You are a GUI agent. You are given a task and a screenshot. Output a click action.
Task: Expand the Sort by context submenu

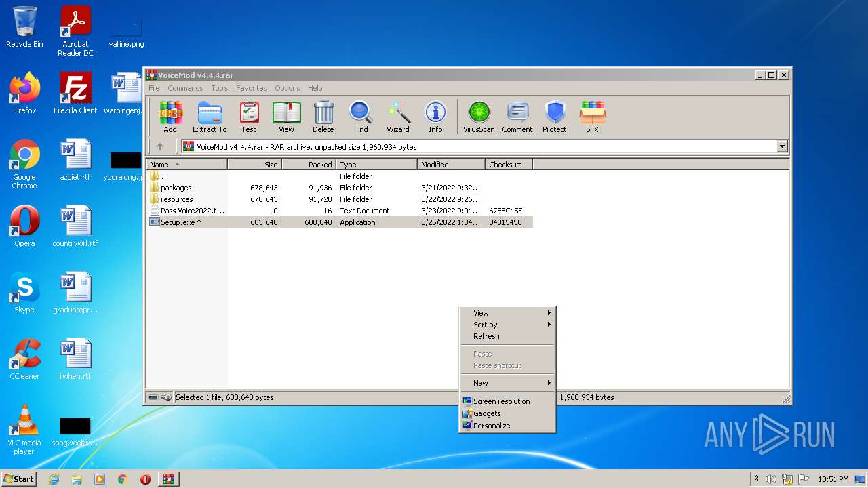507,325
